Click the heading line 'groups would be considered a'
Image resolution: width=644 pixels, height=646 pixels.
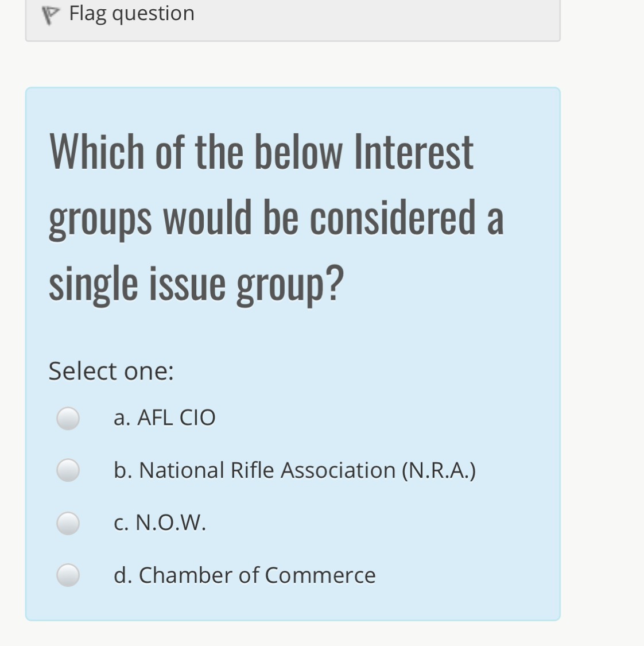(276, 218)
